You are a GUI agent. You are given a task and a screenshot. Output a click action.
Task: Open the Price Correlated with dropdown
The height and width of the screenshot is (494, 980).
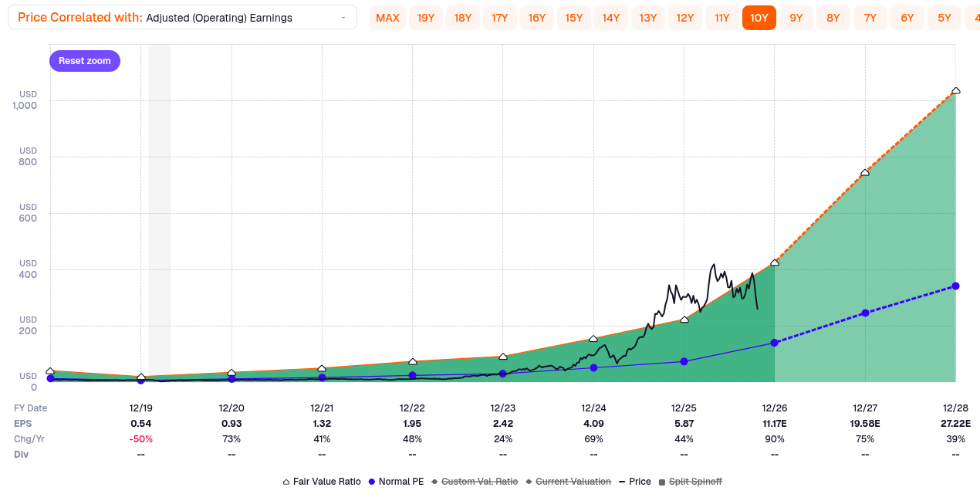pyautogui.click(x=182, y=17)
